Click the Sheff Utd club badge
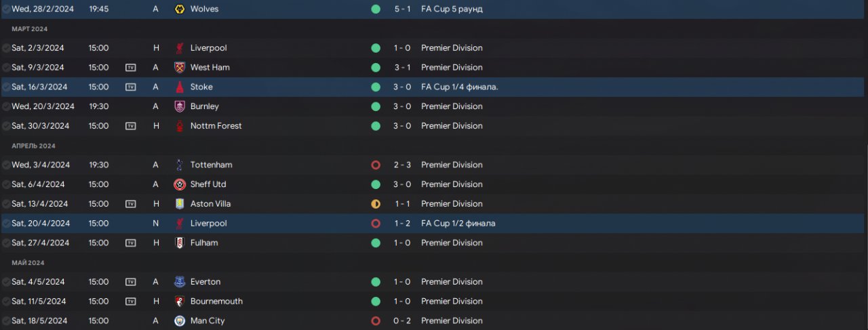 [x=180, y=184]
